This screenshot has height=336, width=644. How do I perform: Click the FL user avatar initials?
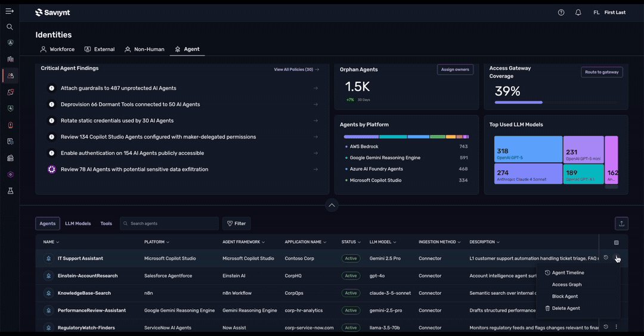pos(596,13)
